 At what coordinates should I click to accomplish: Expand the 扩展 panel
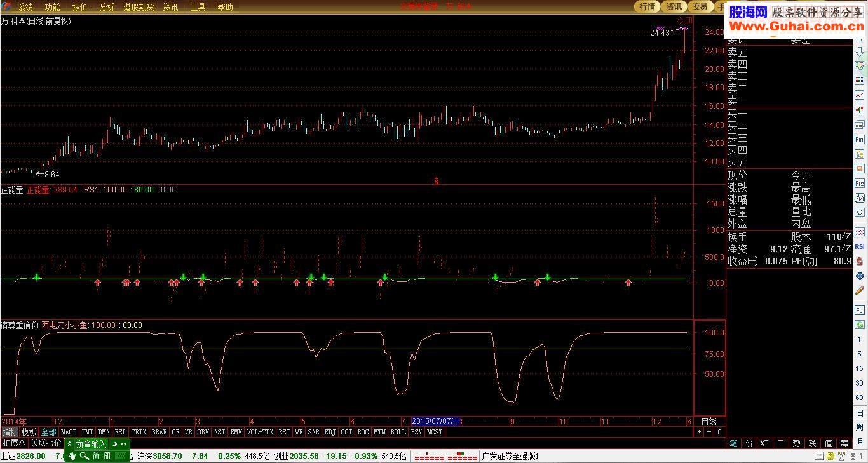[x=13, y=443]
